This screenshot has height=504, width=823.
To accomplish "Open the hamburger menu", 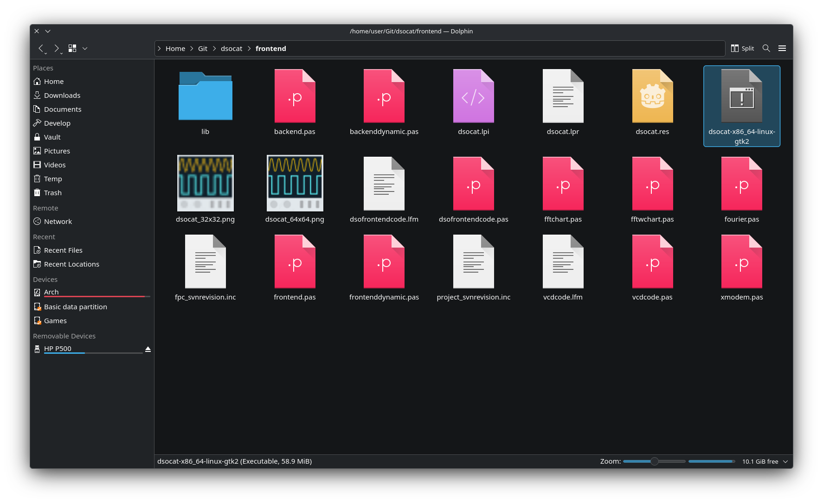I will [x=782, y=48].
